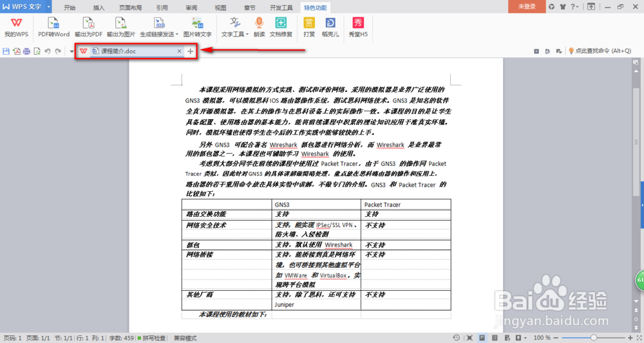Switch to the 审阅 ribbon tab

pos(191,7)
